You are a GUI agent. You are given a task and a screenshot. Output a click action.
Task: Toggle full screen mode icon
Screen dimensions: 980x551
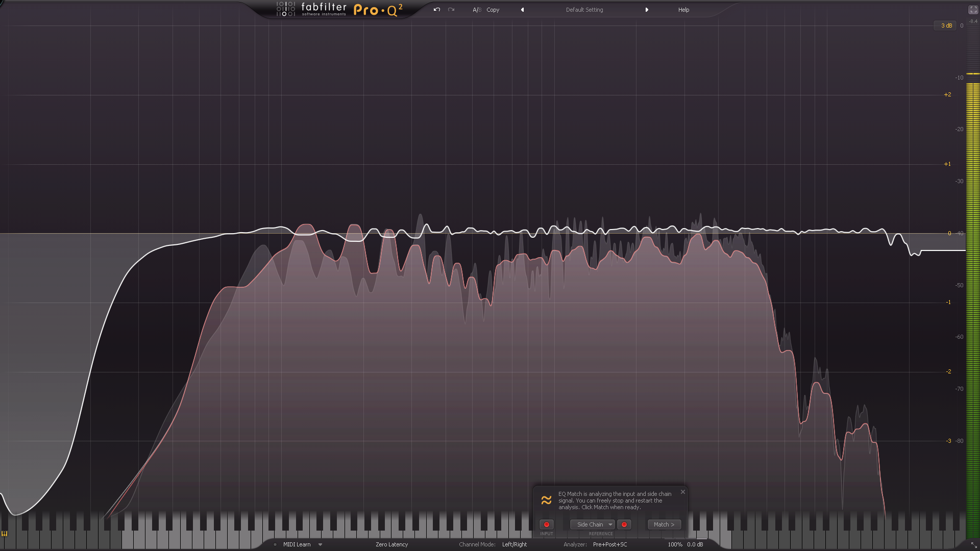tap(973, 10)
